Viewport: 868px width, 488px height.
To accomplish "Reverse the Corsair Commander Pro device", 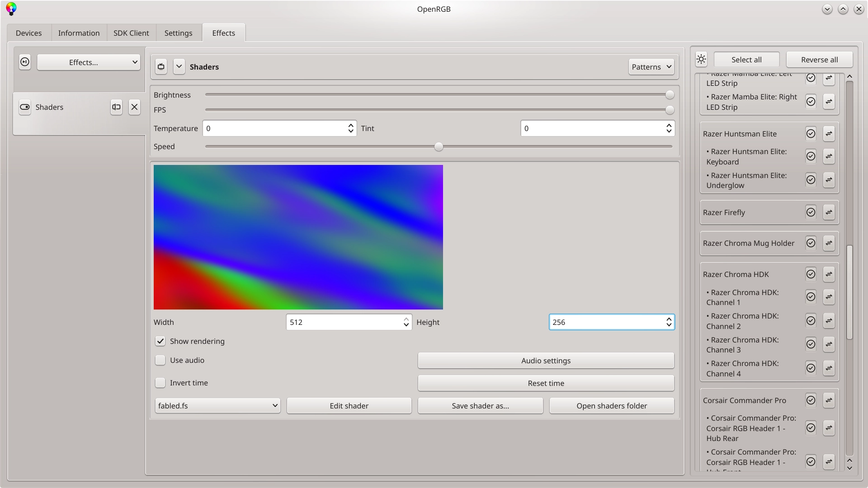I will tap(829, 400).
